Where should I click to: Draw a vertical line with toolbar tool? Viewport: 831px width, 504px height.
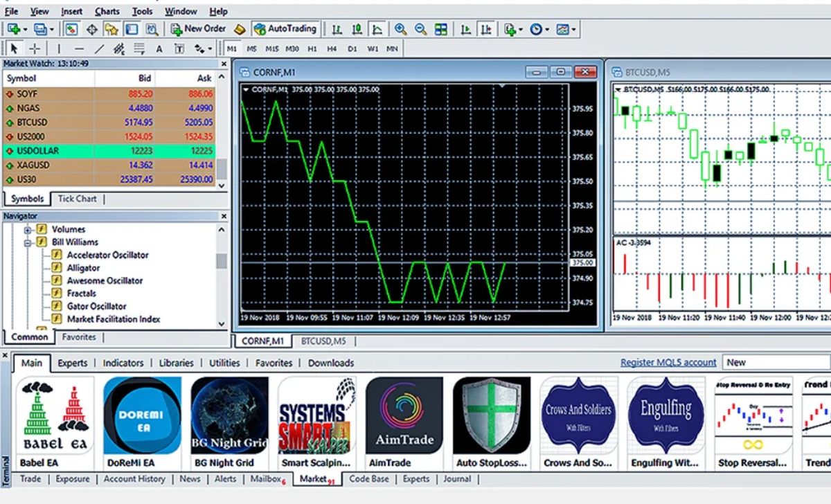(x=59, y=48)
